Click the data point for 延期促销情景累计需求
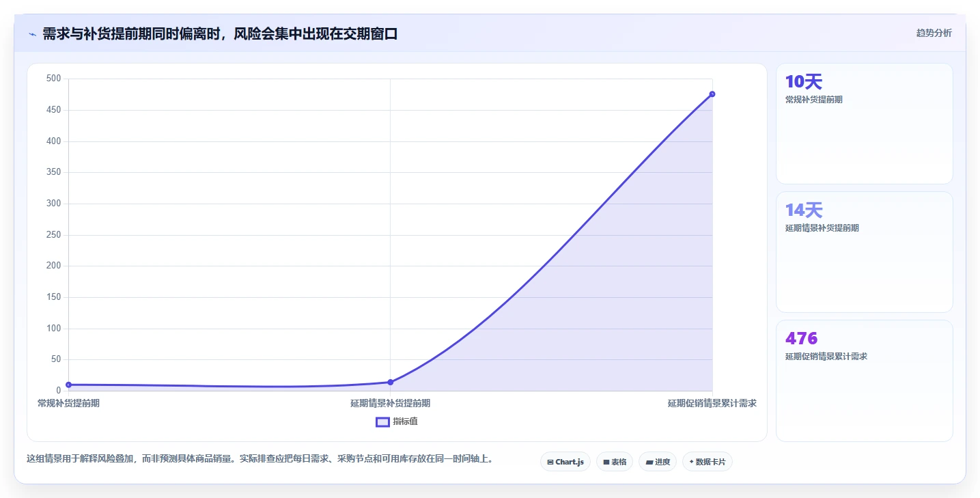The width and height of the screenshot is (980, 498). pos(712,94)
